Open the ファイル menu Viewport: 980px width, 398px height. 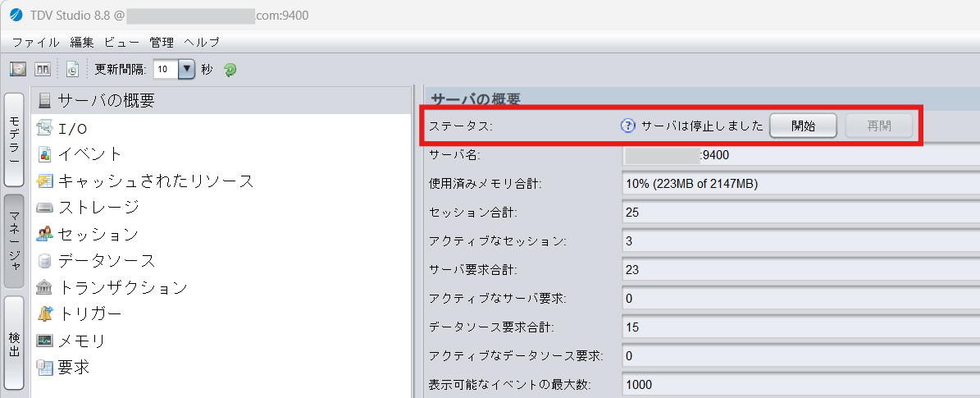(36, 43)
